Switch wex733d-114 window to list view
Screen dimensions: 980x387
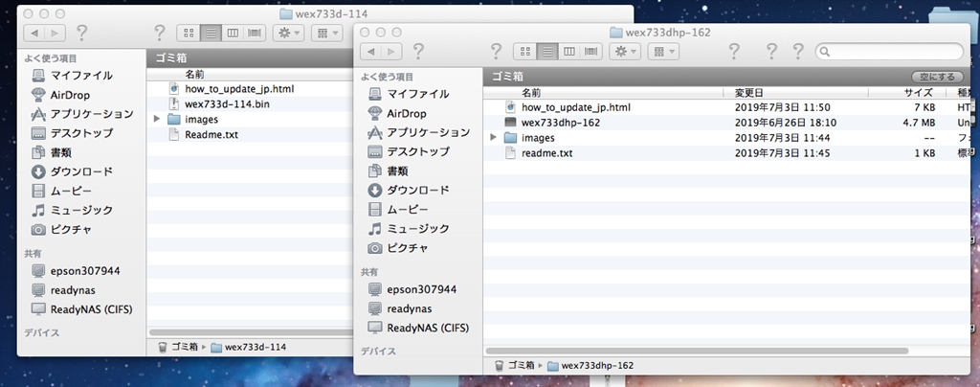coord(211,33)
